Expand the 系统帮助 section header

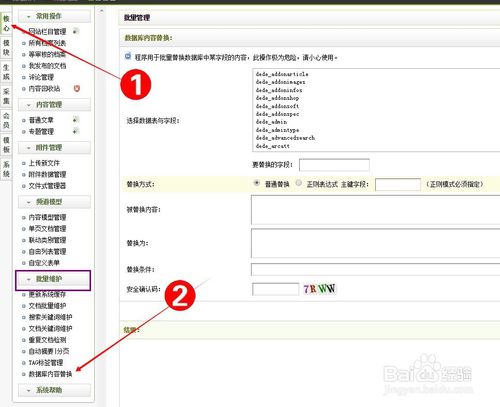54,390
